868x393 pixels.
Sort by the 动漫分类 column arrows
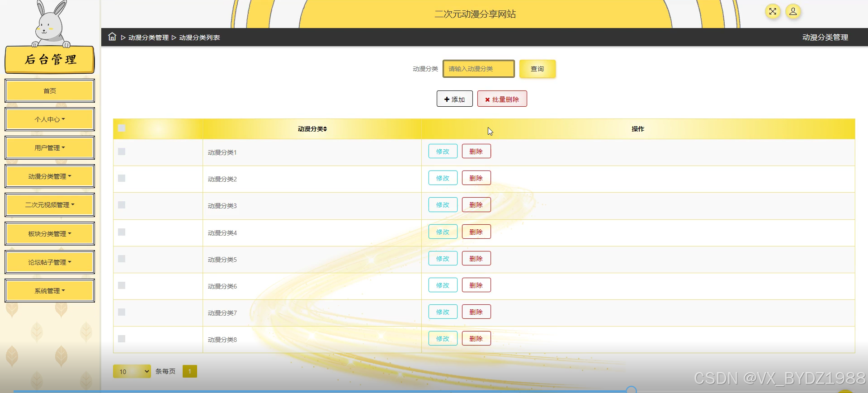[x=325, y=129]
